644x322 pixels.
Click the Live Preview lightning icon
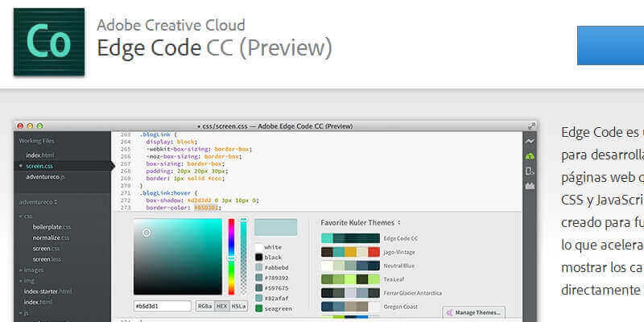point(530,142)
